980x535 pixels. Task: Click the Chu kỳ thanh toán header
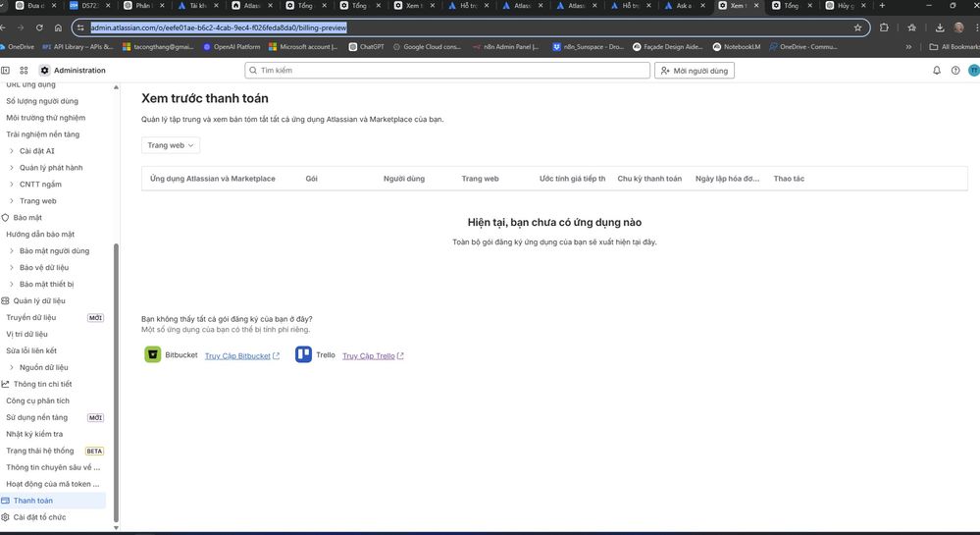[649, 179]
